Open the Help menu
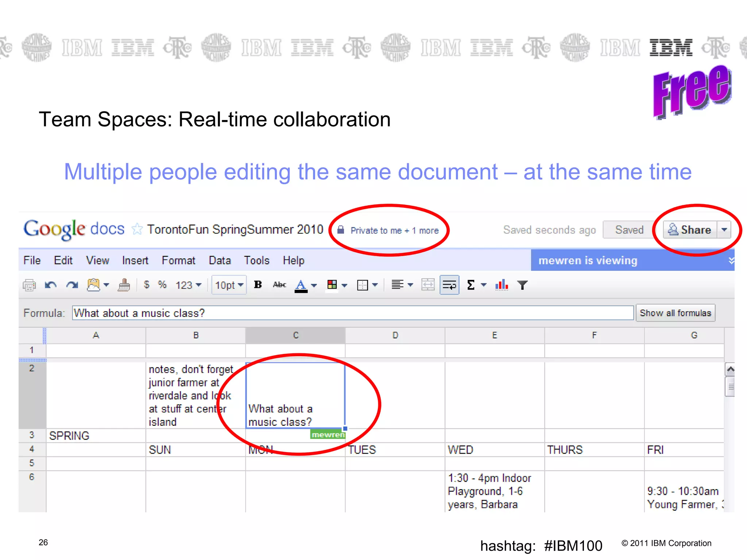Viewport: 747px width, 560px height. 294,260
